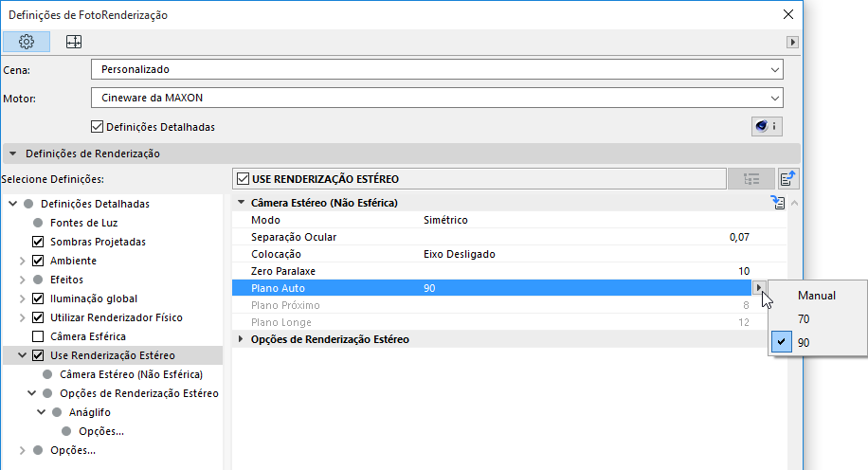Select Opções... under Anáglifo
This screenshot has height=470, width=868.
pos(101,431)
